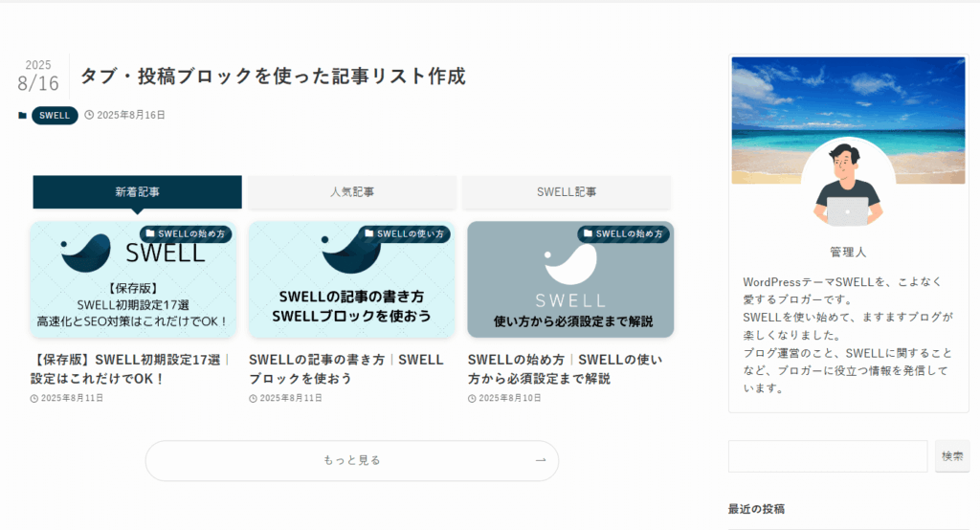Switch to the 人気記事 tab
980x530 pixels.
(352, 192)
